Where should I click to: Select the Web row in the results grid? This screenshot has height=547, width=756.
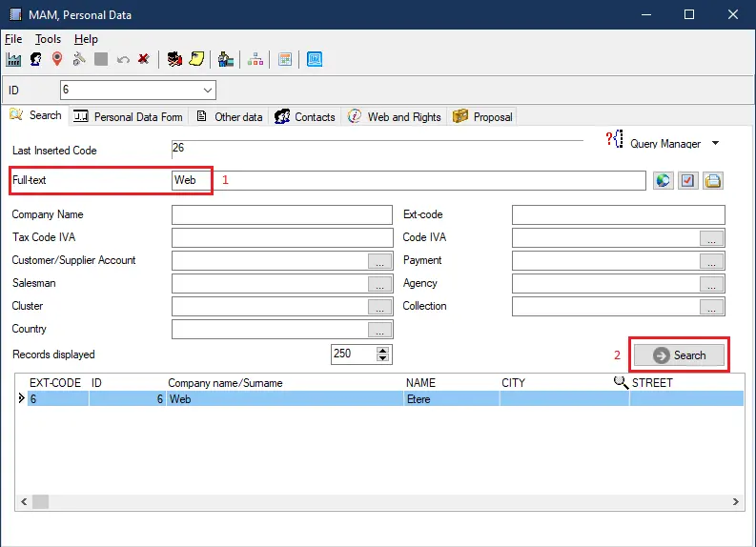point(286,399)
